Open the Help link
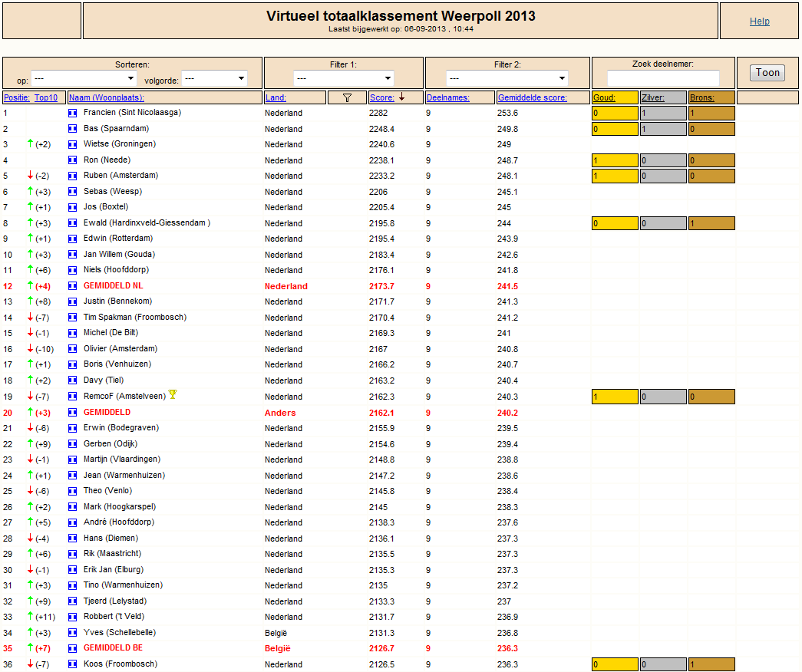 760,21
